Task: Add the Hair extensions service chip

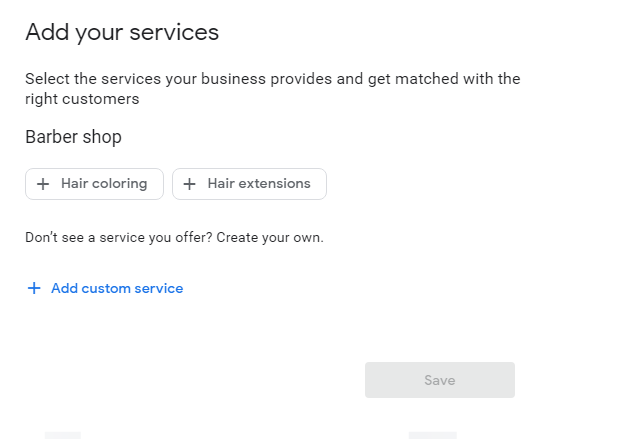Action: (250, 184)
